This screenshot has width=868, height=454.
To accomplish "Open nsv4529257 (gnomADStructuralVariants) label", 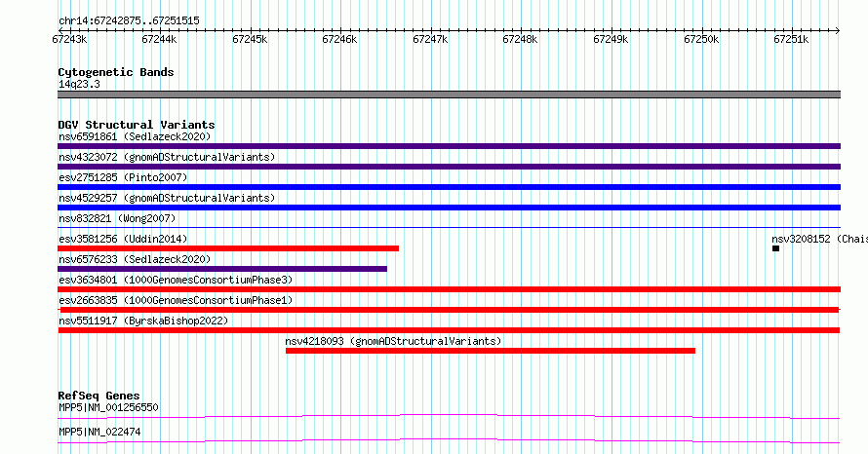I will (x=167, y=198).
